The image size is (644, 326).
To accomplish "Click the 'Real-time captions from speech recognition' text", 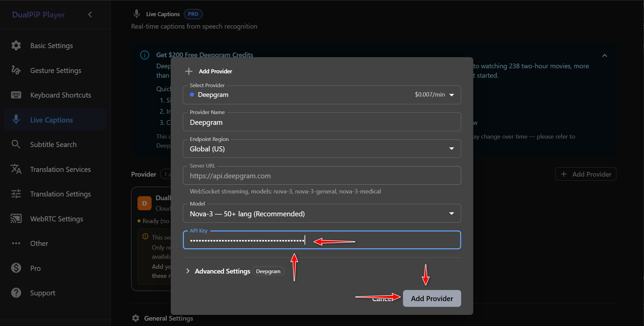I will (x=194, y=26).
